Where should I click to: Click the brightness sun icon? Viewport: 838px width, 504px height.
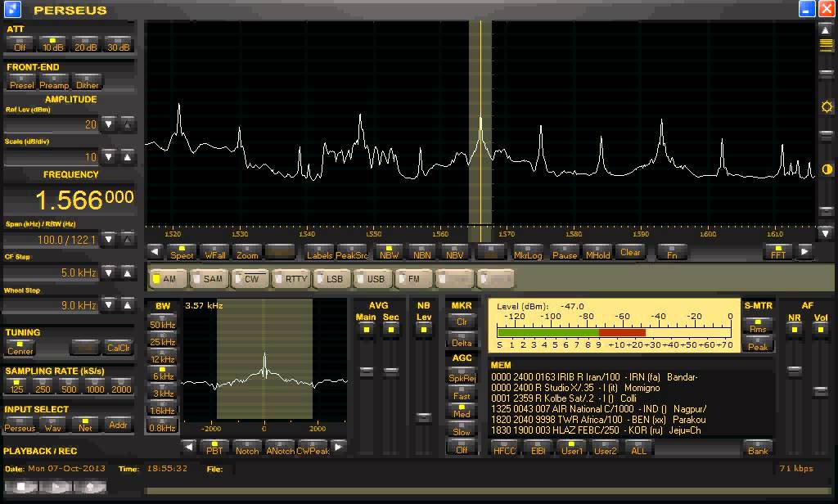tap(827, 107)
